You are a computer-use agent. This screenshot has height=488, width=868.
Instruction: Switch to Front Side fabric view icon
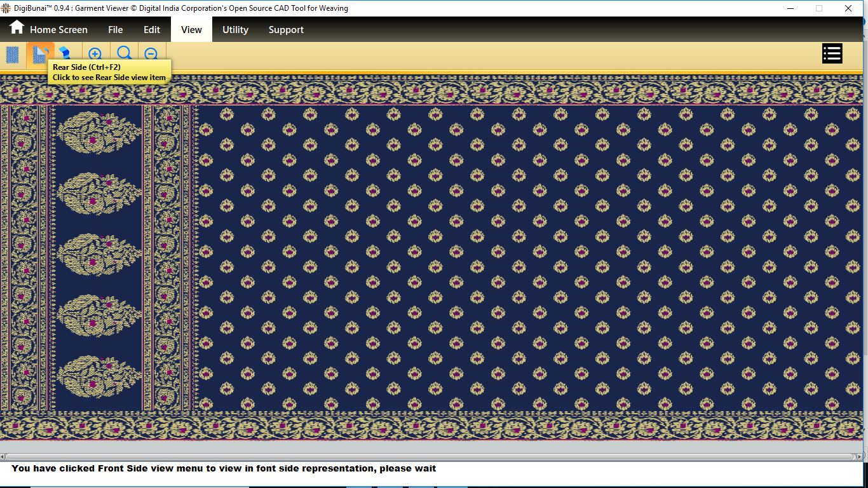[x=12, y=55]
